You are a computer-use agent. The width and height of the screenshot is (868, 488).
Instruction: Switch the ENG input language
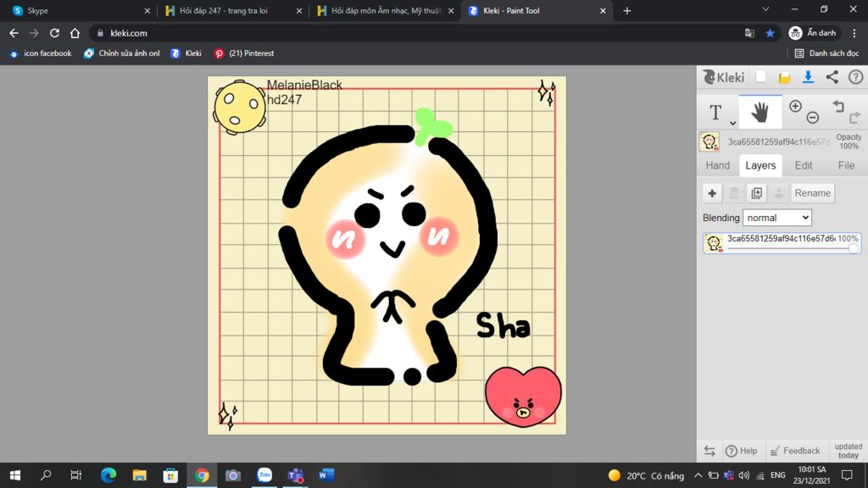click(778, 475)
